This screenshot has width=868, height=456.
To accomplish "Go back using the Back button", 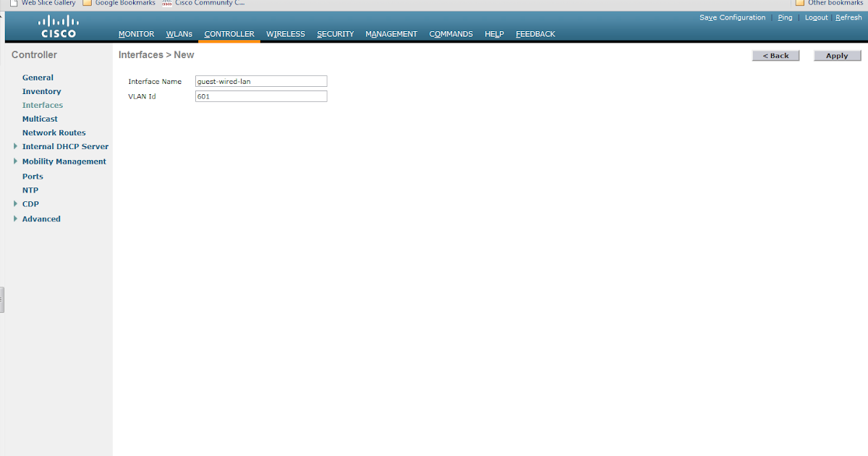I will [775, 55].
